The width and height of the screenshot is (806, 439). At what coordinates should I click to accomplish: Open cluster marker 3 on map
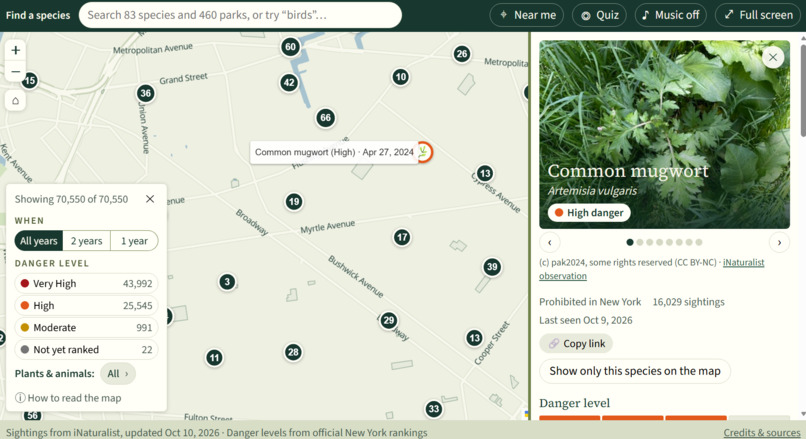(227, 282)
